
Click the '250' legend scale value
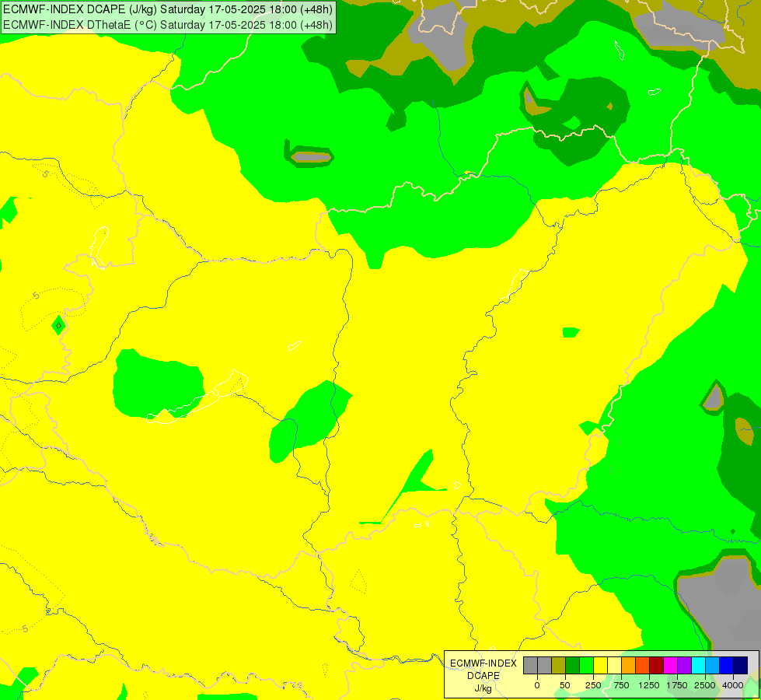coord(593,685)
